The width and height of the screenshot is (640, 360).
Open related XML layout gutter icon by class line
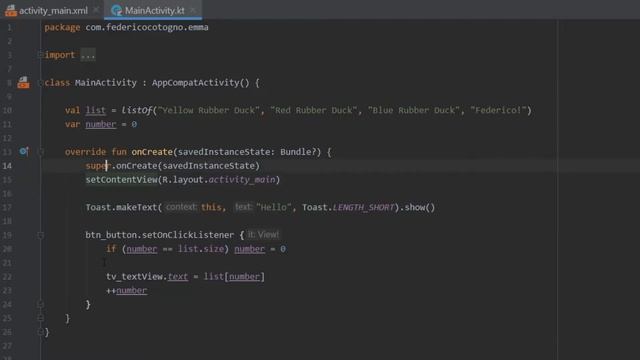point(23,82)
